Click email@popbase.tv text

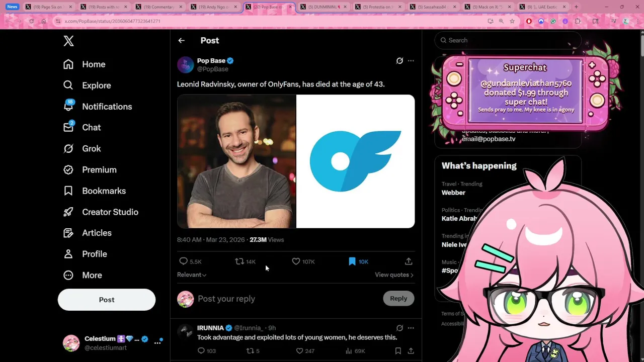489,139
